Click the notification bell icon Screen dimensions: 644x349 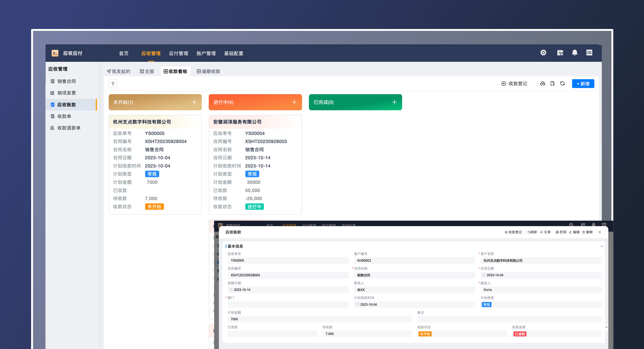575,53
